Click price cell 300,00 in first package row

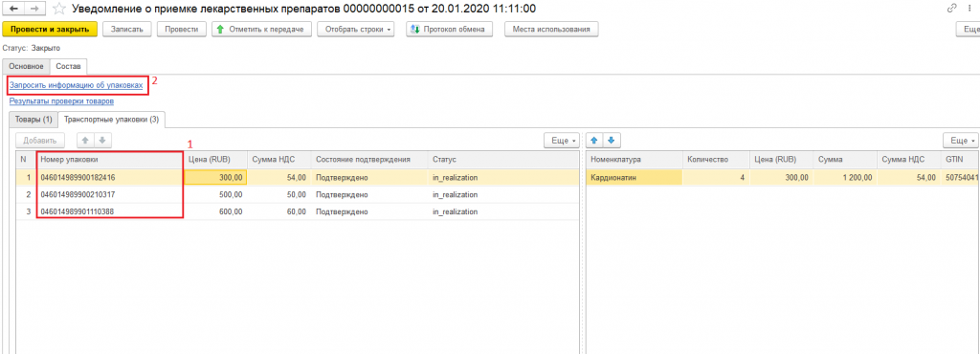215,178
